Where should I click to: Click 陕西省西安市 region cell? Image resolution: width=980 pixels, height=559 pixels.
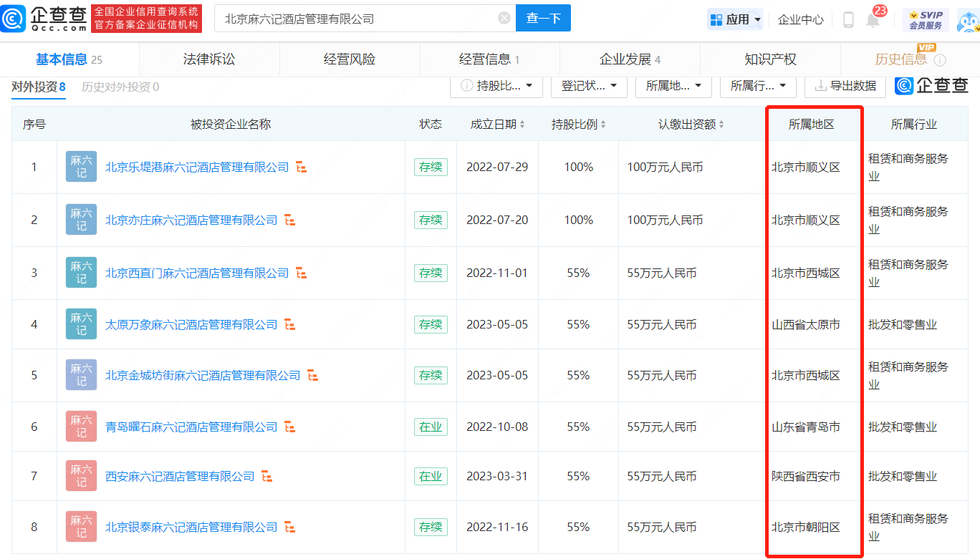[805, 477]
